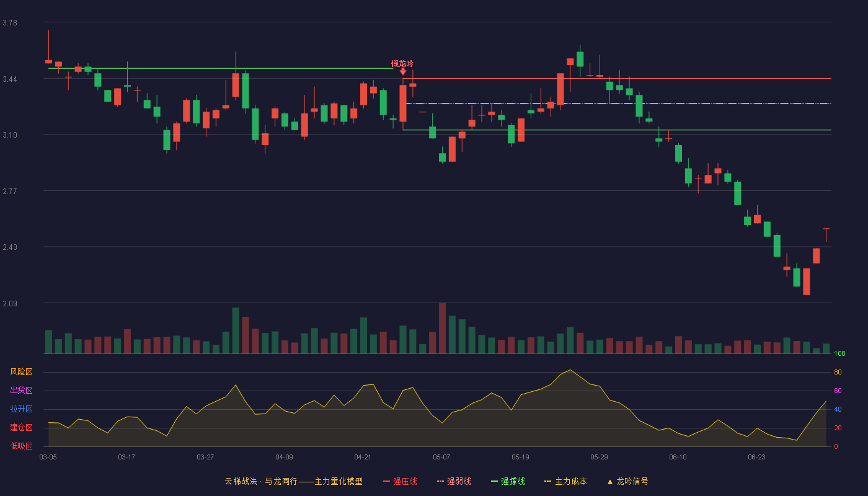
Task: Click the 龙吟信号 triangle legend icon
Action: 609,481
